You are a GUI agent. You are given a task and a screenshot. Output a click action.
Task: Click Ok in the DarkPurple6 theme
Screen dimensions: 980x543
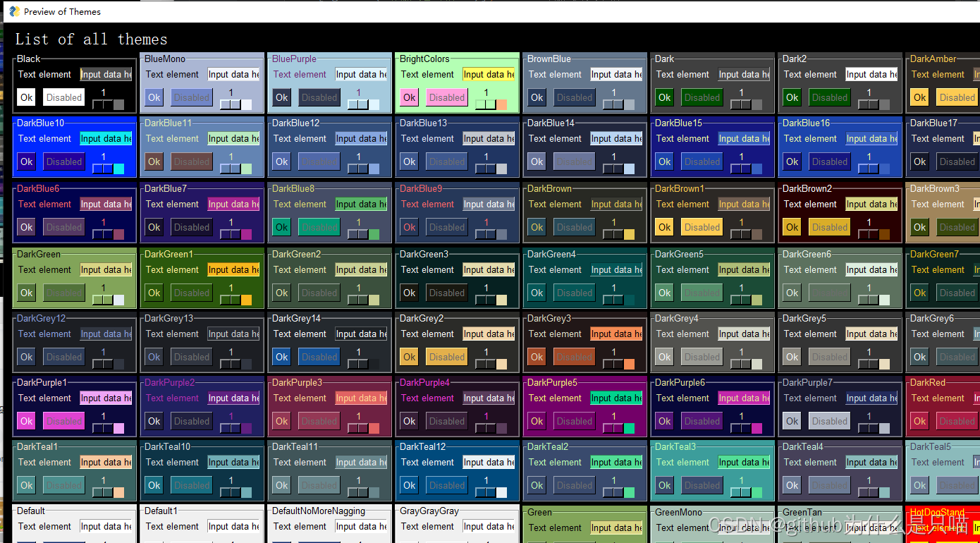(665, 421)
